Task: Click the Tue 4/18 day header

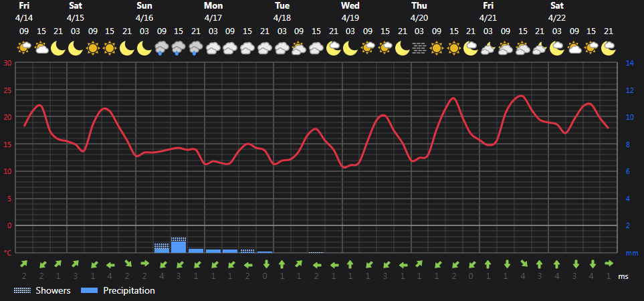Action: point(282,12)
